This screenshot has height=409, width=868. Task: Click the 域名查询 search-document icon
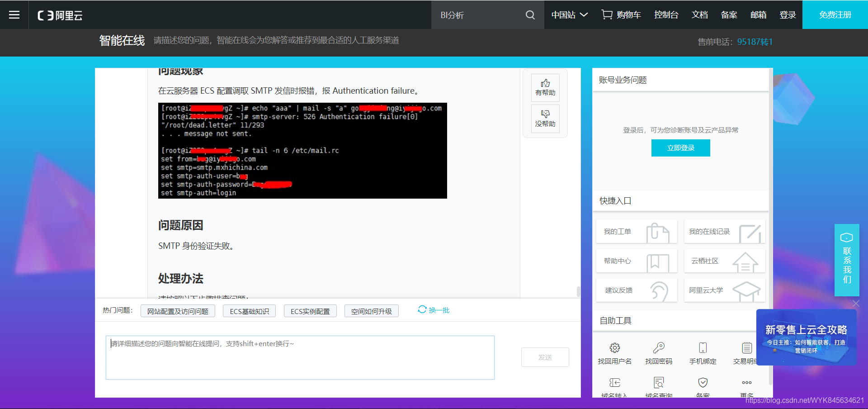coord(659,382)
